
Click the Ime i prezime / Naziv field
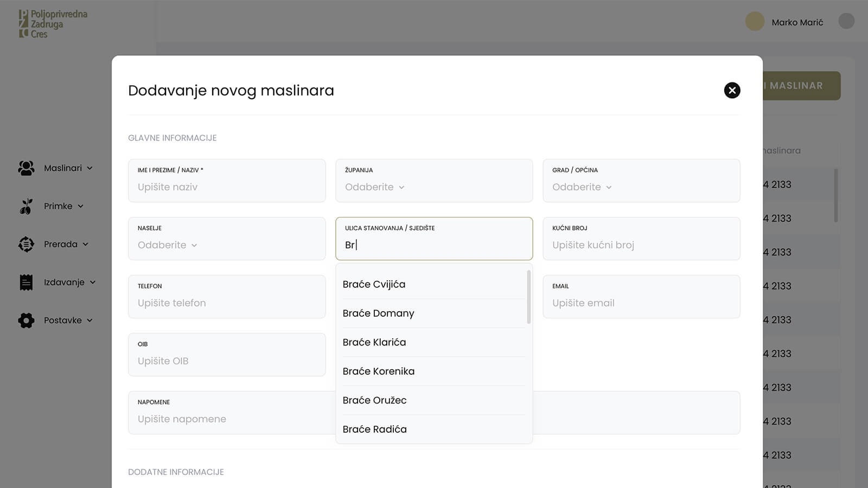227,181
